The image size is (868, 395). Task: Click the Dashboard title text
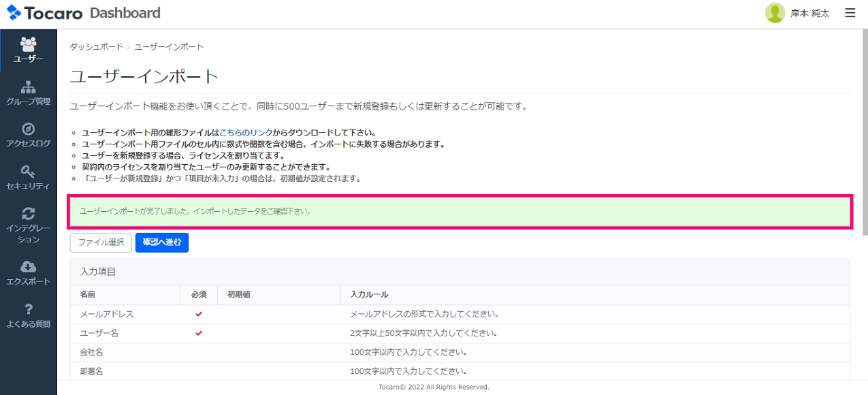[125, 13]
